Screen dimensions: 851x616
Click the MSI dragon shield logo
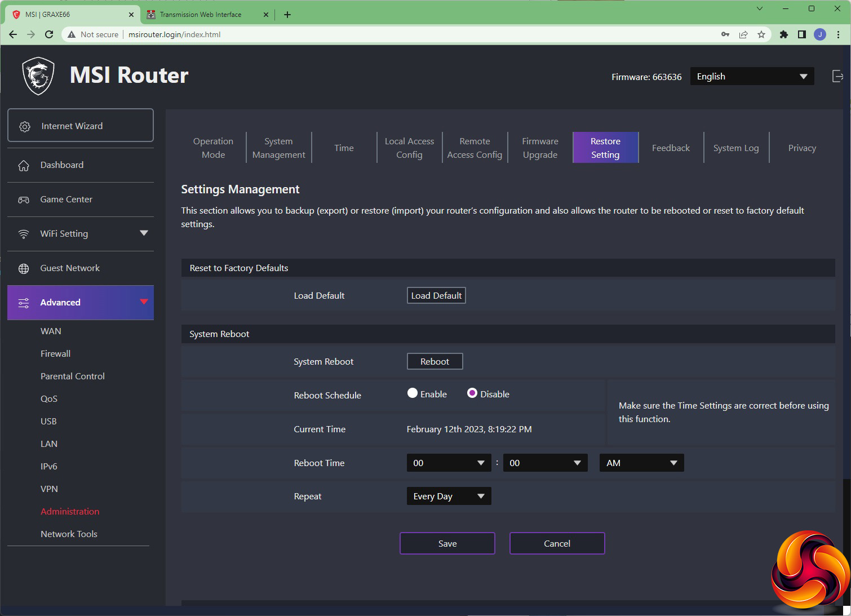[x=38, y=76]
